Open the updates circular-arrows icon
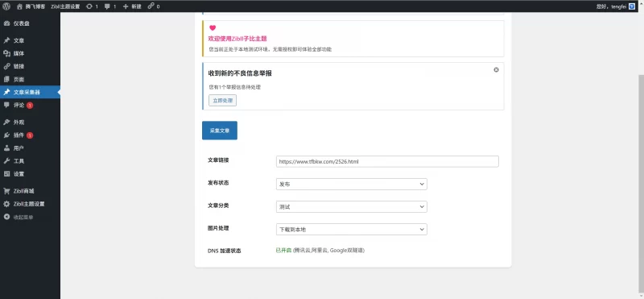This screenshot has height=299, width=644. [x=89, y=6]
